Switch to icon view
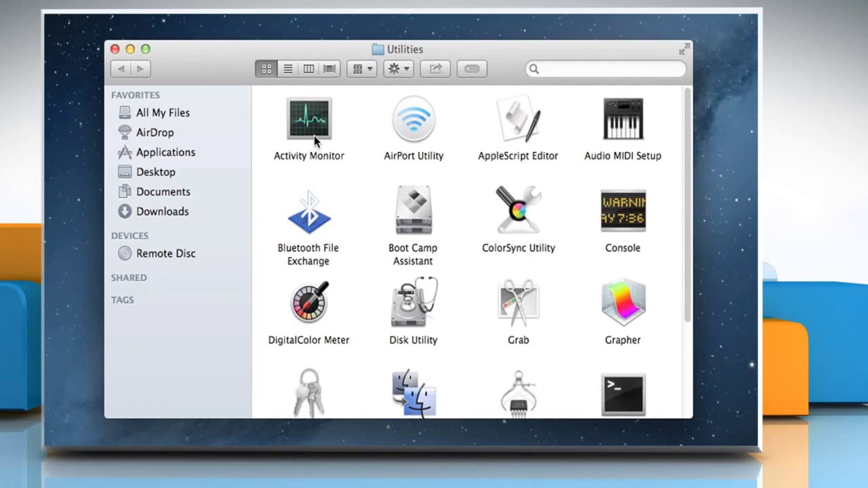 click(x=267, y=68)
